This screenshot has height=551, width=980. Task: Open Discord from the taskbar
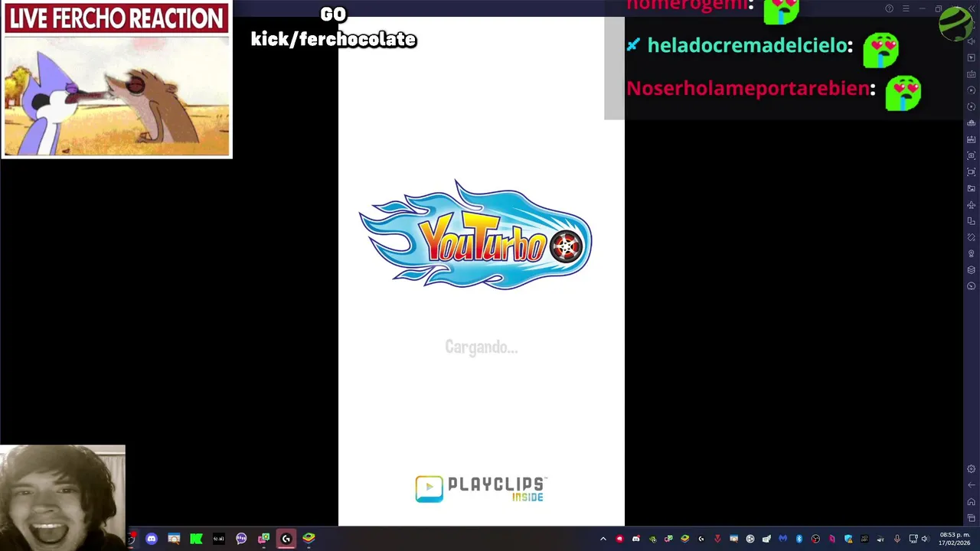pos(152,539)
